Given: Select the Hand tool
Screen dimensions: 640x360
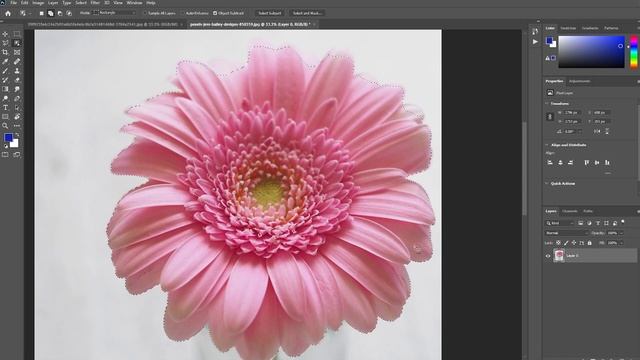Looking at the screenshot, I should coord(17,117).
